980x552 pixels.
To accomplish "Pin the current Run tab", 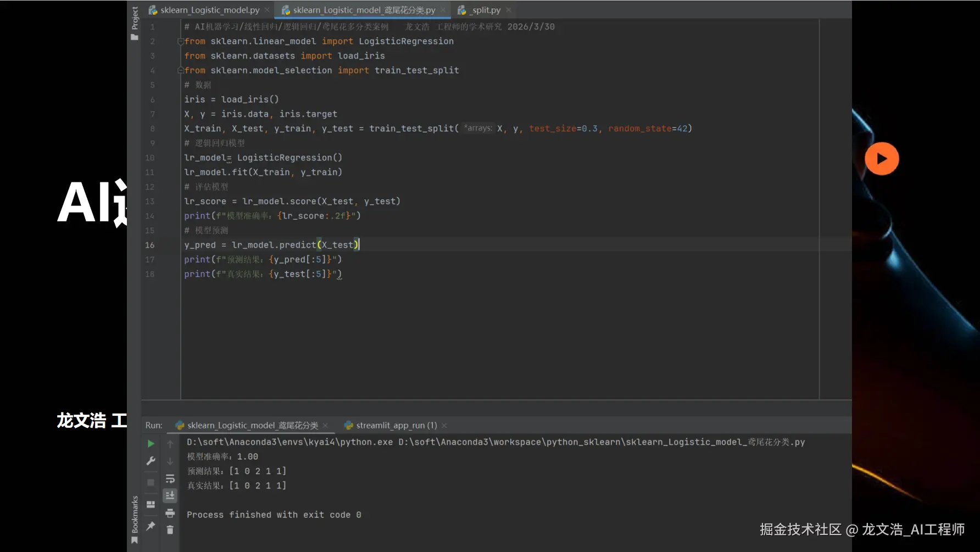I will pyautogui.click(x=151, y=526).
